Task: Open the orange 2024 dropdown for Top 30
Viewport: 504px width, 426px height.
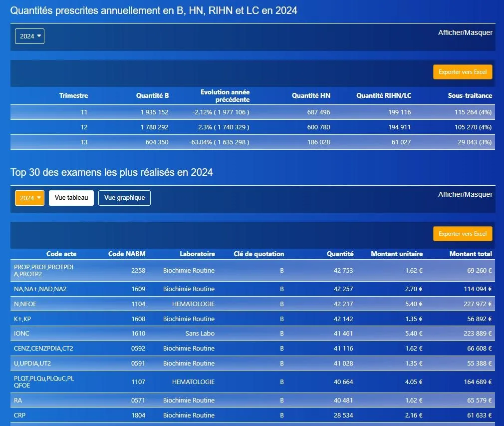Action: (29, 198)
